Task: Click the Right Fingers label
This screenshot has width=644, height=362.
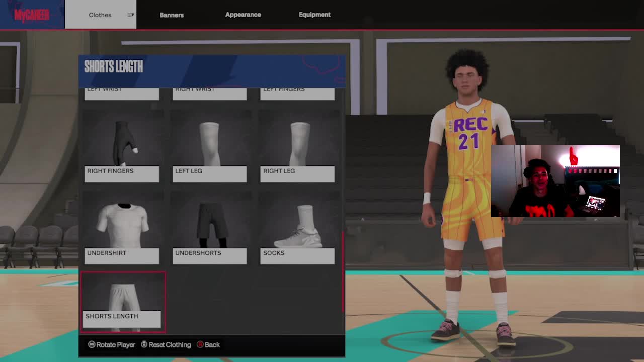Action: (122, 173)
